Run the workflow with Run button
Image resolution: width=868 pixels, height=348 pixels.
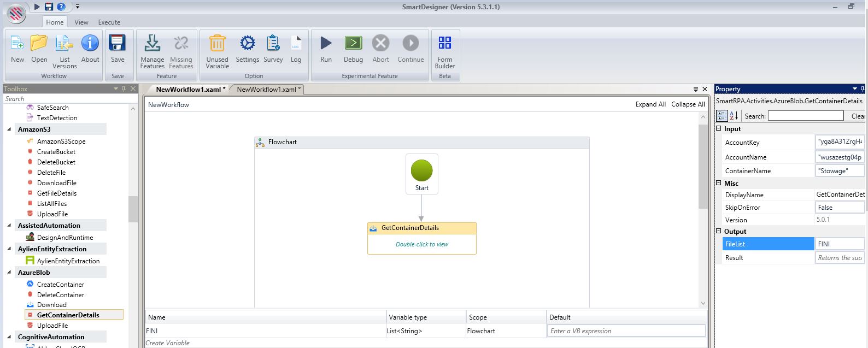coord(326,44)
